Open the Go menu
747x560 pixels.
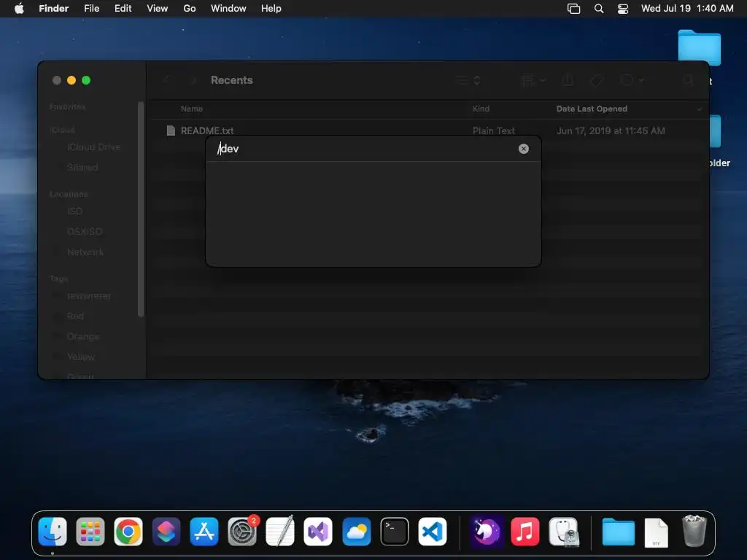(190, 9)
